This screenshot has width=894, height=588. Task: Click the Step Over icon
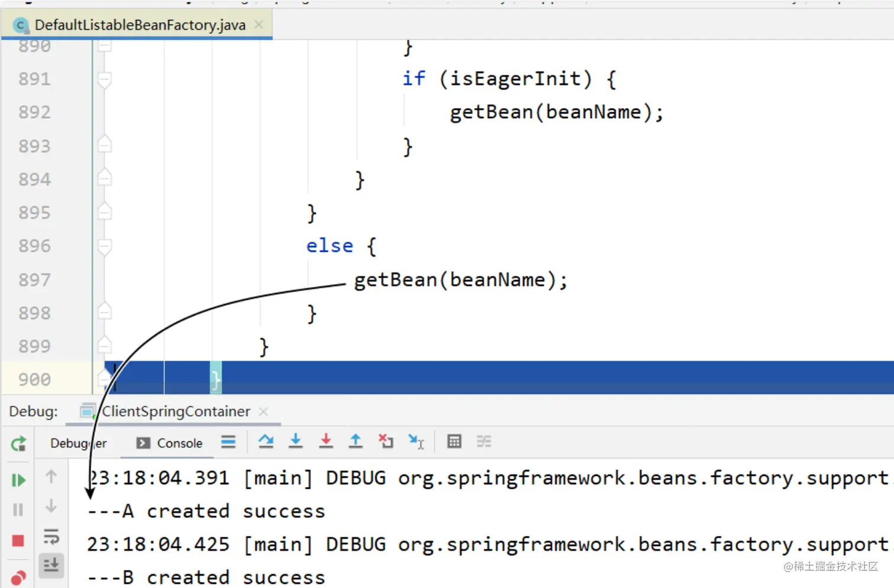coord(266,441)
